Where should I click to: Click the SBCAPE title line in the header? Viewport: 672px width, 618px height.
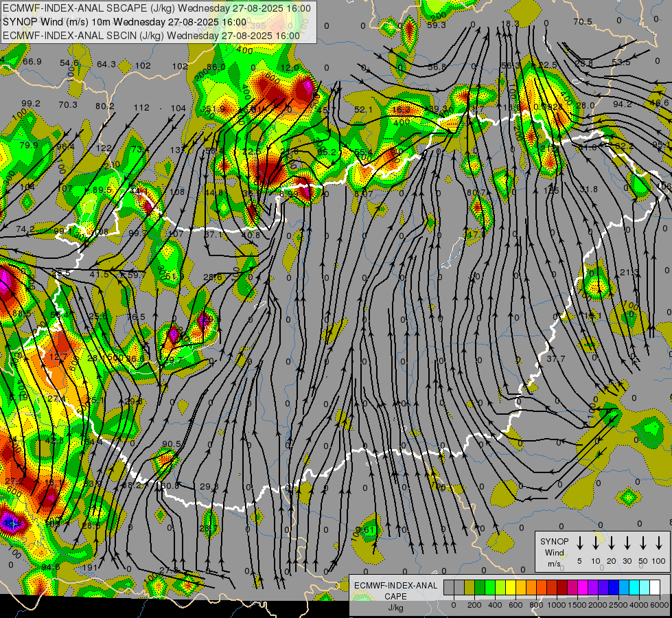[x=157, y=8]
